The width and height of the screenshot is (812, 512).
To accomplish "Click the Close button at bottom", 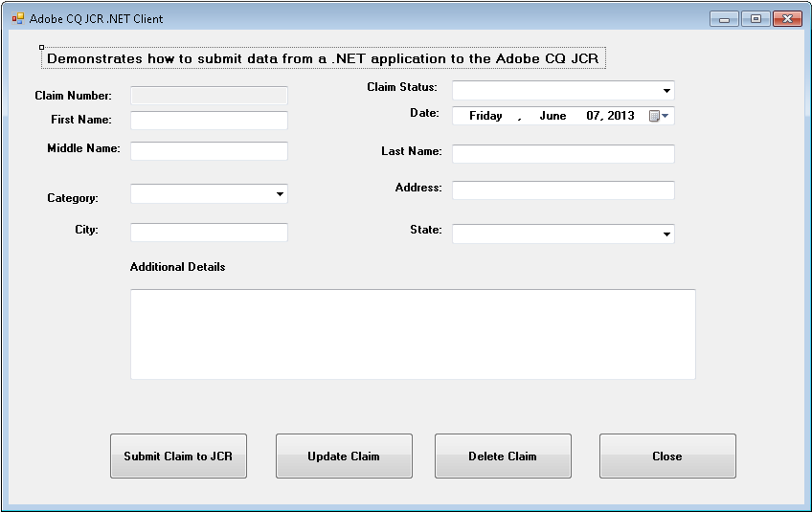I will (667, 456).
